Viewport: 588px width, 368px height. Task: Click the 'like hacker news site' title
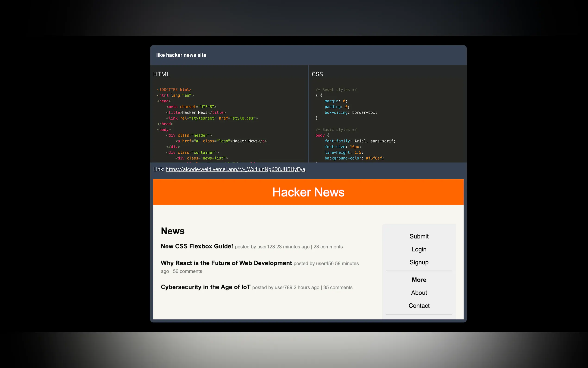tap(181, 55)
